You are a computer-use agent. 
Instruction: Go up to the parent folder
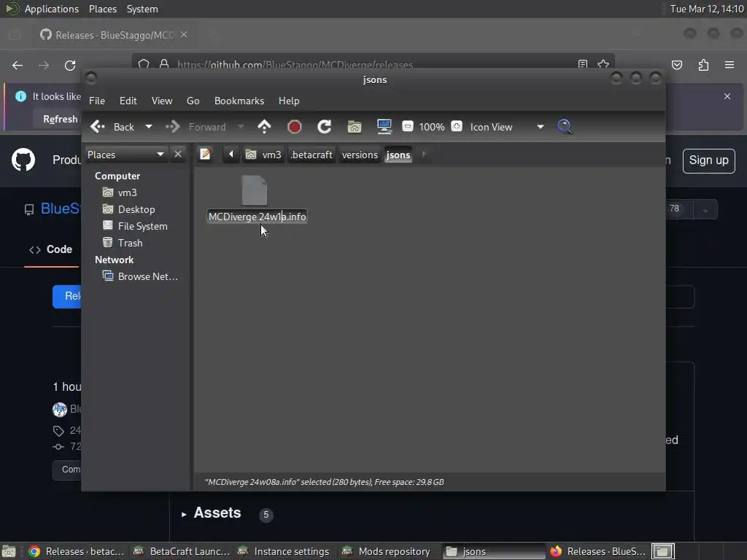[264, 127]
